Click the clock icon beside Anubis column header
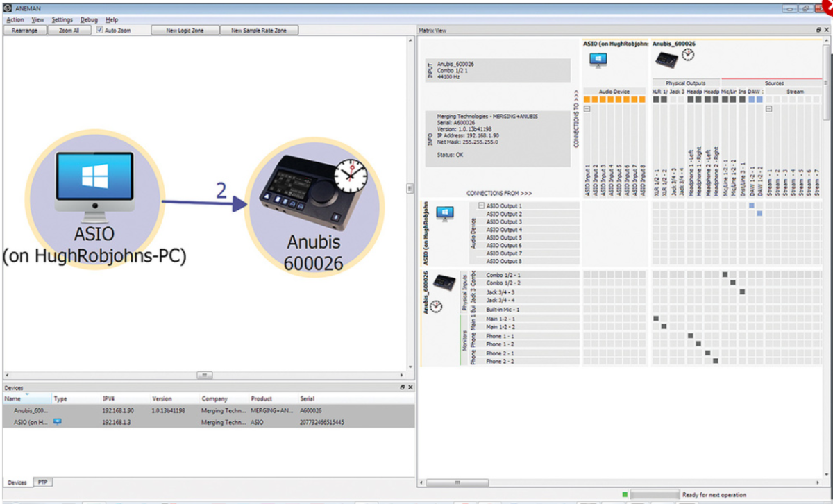This screenshot has height=504, width=833. pyautogui.click(x=688, y=55)
